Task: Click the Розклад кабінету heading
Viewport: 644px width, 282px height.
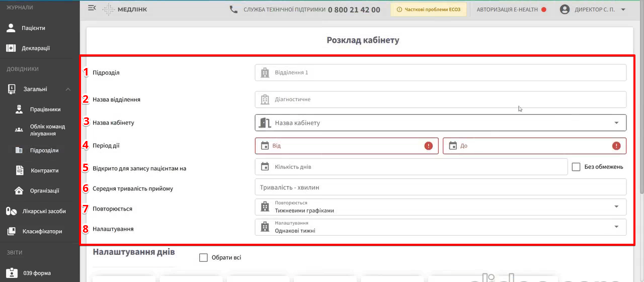Action: pyautogui.click(x=363, y=40)
